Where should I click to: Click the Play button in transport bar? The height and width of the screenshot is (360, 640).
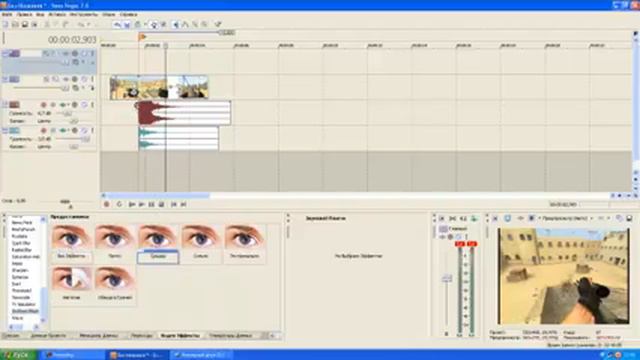142,204
